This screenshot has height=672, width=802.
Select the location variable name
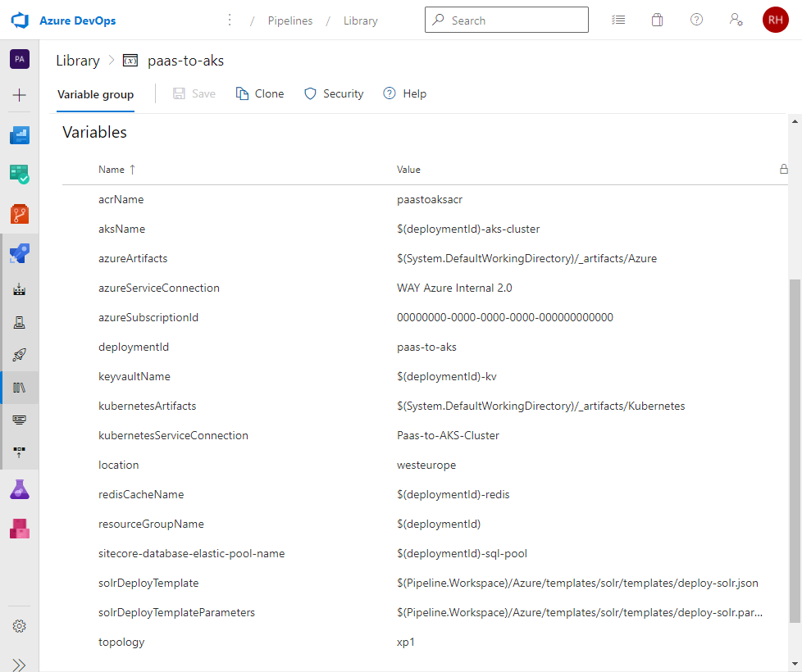click(x=119, y=465)
